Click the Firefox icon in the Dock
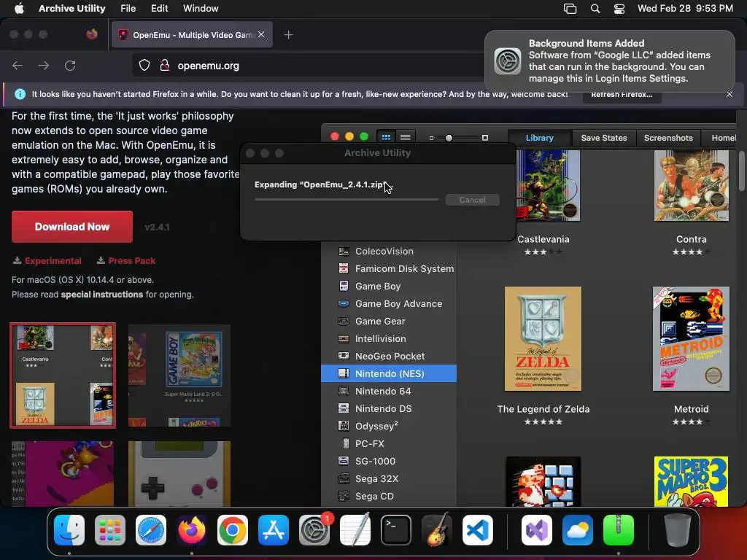Screen dimensions: 747x560 tap(192, 530)
